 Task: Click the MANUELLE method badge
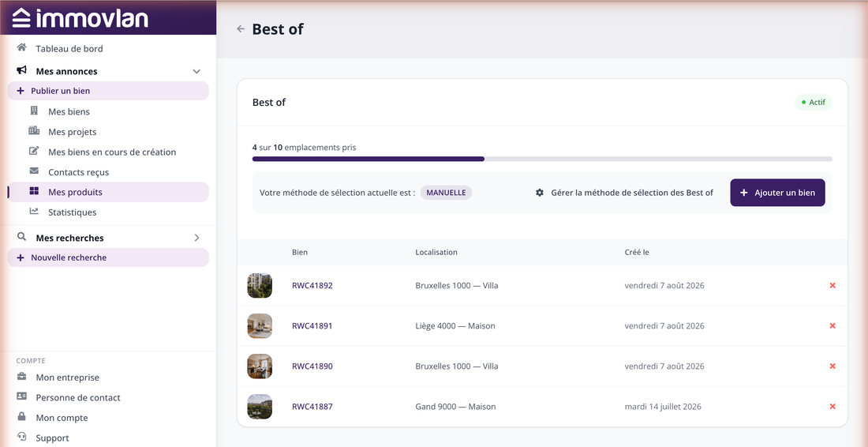pos(446,193)
